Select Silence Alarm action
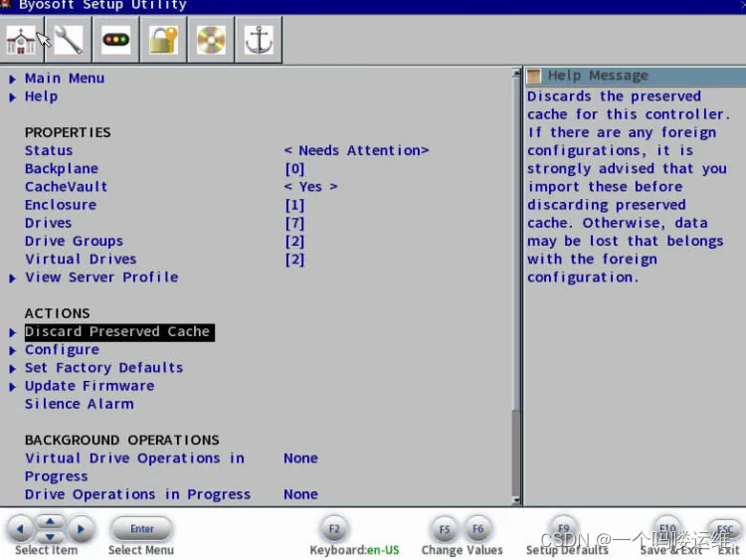 [x=79, y=404]
